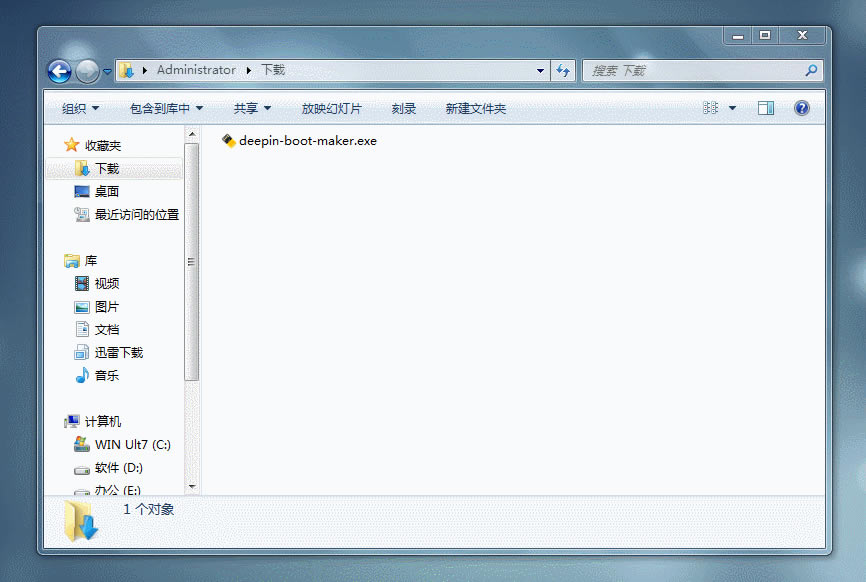Open drive WIN Ult7 (C:)
Viewport: 866px width, 582px height.
133,445
